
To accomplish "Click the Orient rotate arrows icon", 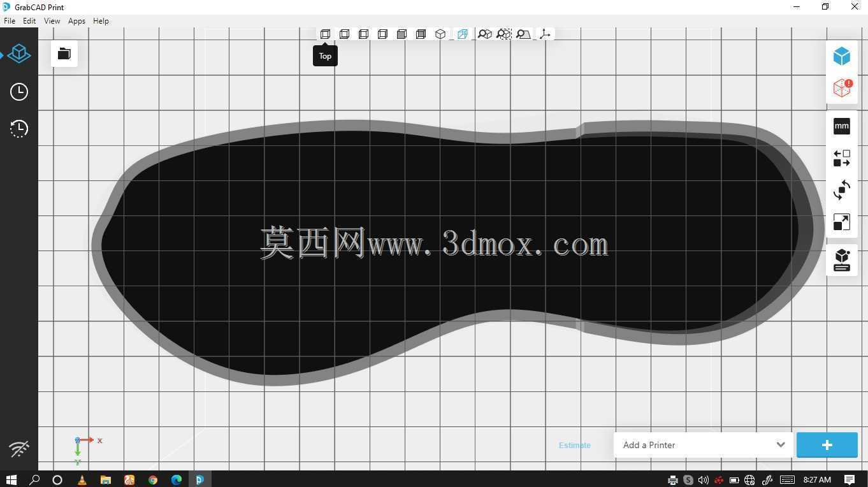I will click(x=842, y=190).
